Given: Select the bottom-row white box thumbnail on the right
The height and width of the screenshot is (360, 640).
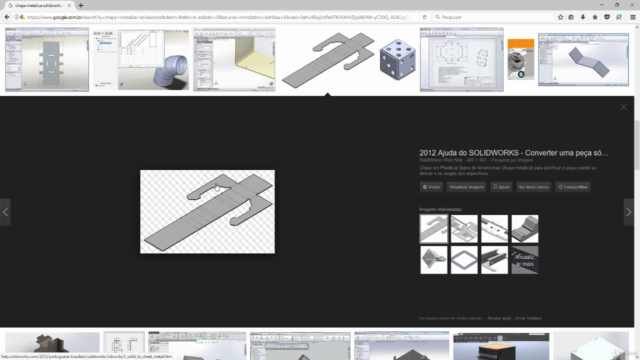Looking at the screenshot, I should coord(591,346).
